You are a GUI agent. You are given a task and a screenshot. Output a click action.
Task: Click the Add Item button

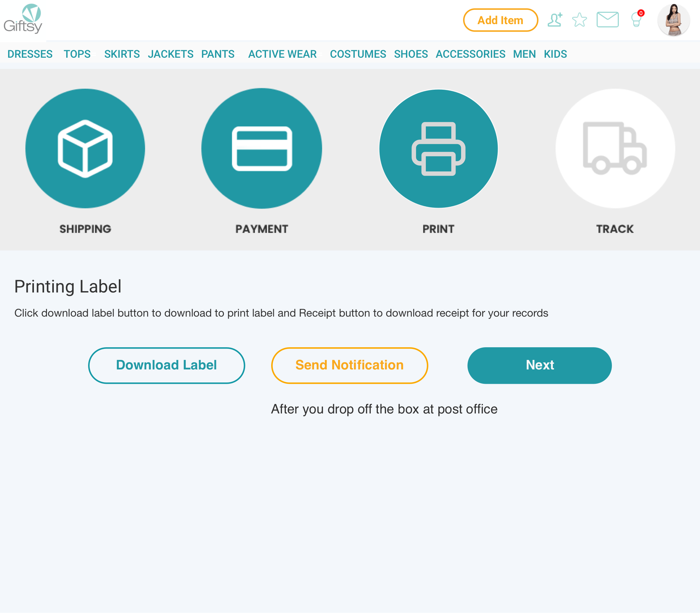[x=500, y=20]
